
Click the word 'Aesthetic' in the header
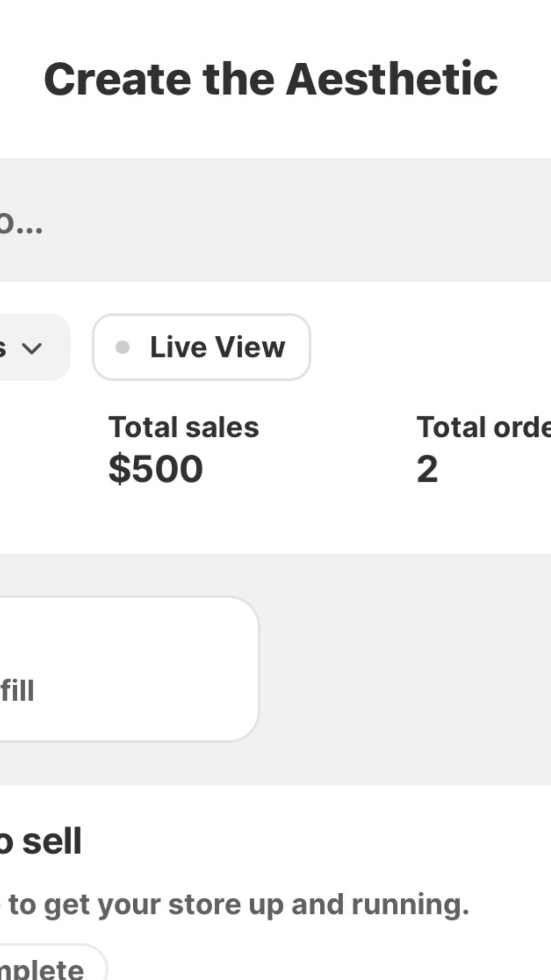click(392, 79)
